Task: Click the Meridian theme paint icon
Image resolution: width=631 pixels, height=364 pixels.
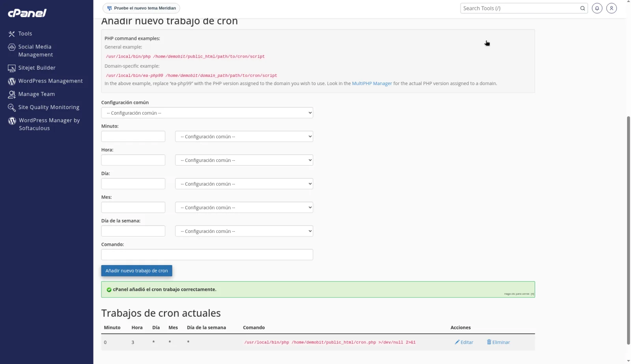Action: pos(109,8)
